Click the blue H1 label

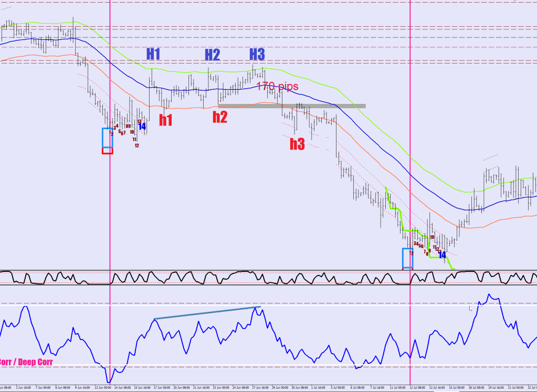coord(153,54)
